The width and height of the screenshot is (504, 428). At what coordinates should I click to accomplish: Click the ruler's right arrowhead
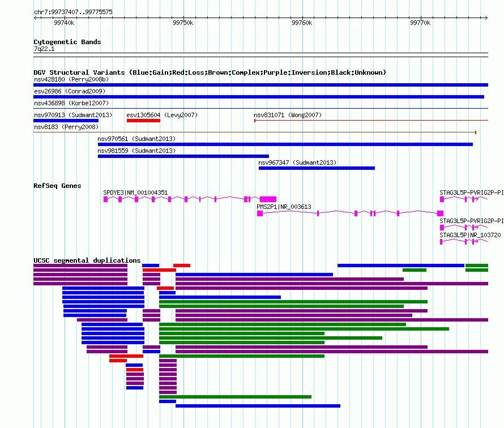click(486, 18)
